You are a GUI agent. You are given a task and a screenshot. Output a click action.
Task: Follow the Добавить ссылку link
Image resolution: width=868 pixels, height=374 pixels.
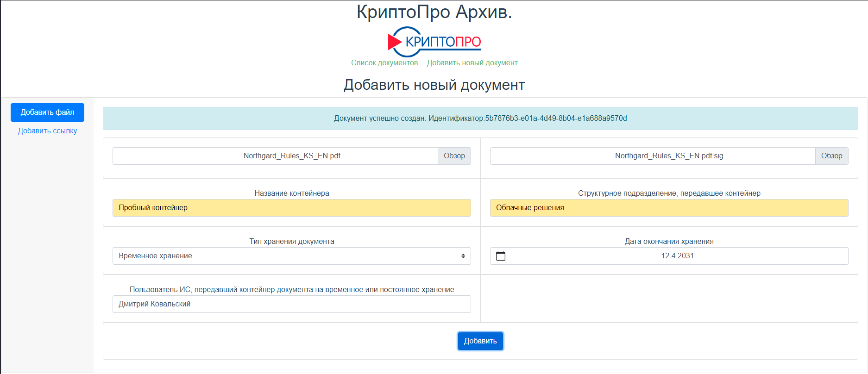point(47,131)
